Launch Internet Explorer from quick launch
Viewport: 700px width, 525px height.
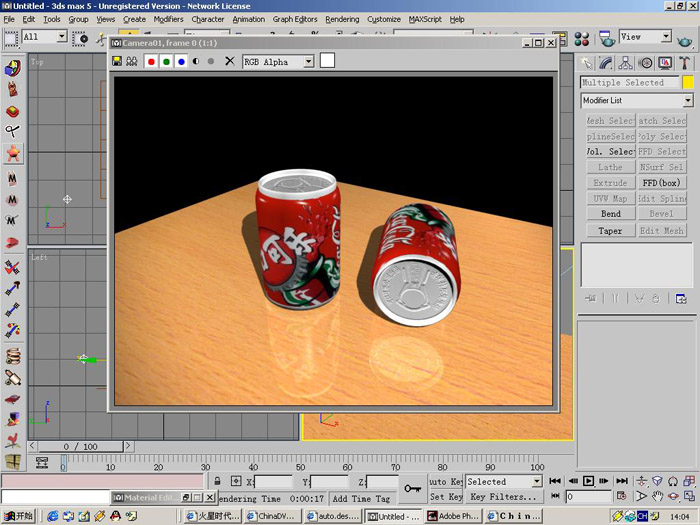click(53, 517)
